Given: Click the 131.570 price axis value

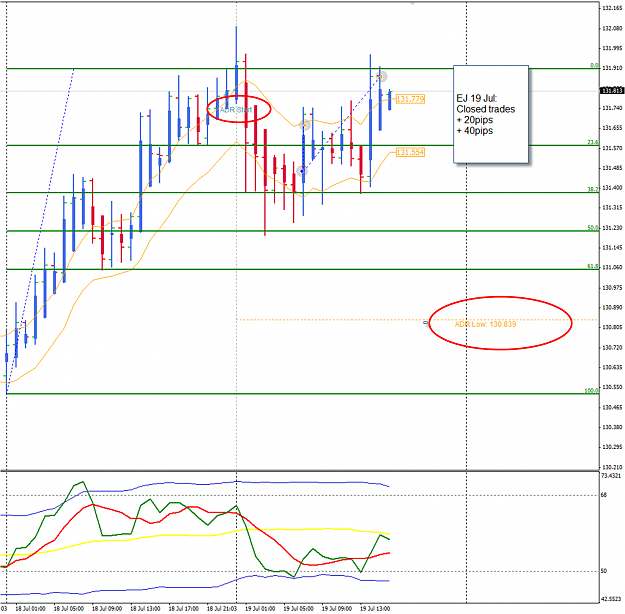Looking at the screenshot, I should [612, 148].
